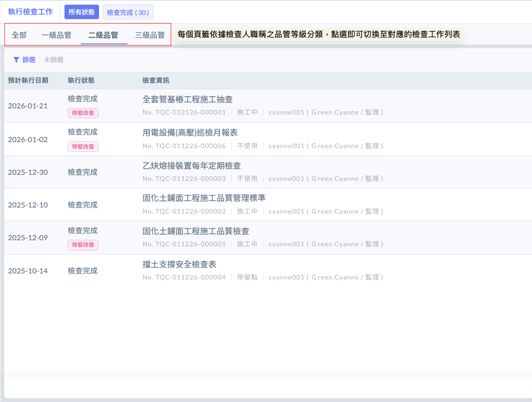Open 全套管基樁工程施工抽查 inspection
Viewport: 532px width, 402px height.
click(x=188, y=100)
